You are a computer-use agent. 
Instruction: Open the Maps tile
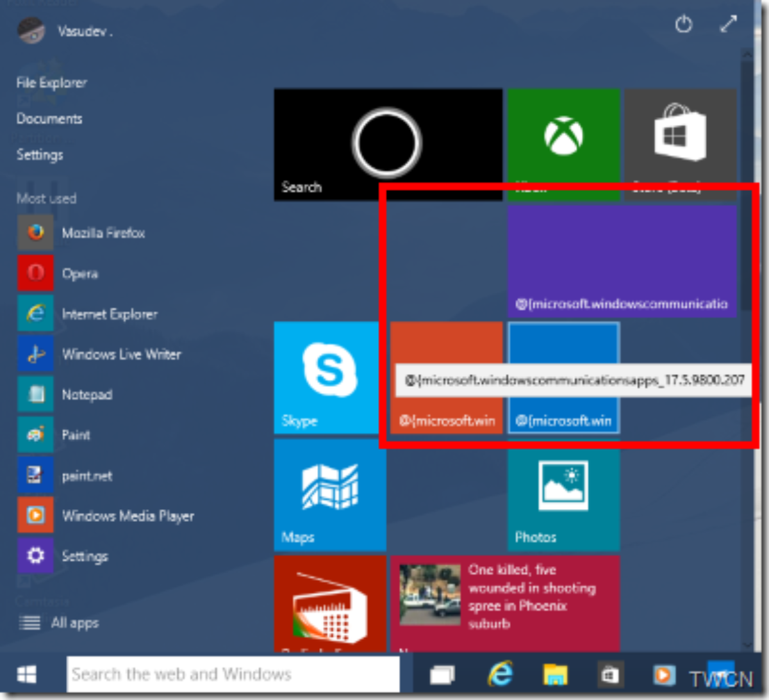click(330, 495)
